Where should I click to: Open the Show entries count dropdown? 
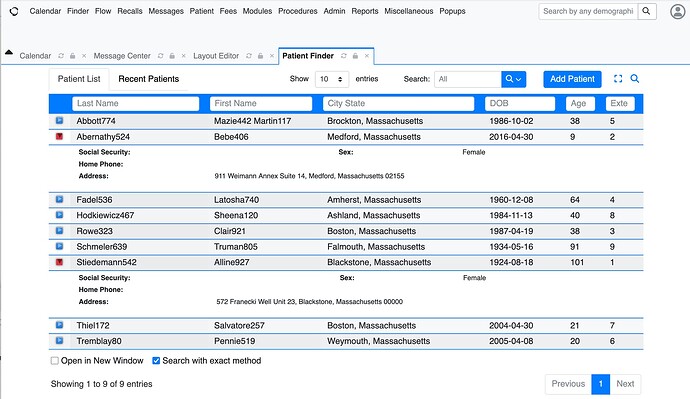(332, 79)
